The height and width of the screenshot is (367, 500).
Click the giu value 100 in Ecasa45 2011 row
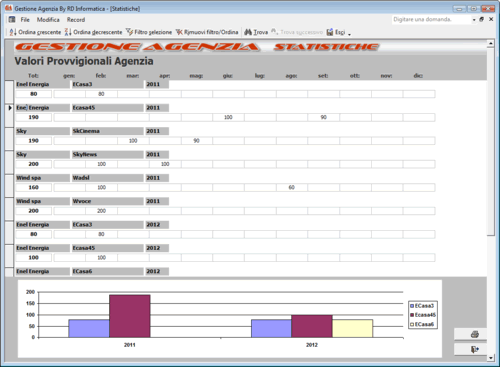[228, 117]
